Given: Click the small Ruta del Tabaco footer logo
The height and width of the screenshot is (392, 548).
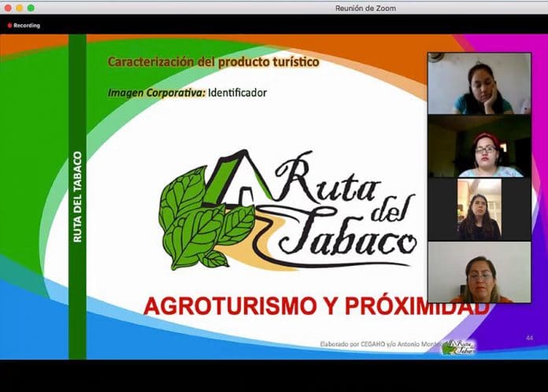Looking at the screenshot, I should click(x=457, y=347).
